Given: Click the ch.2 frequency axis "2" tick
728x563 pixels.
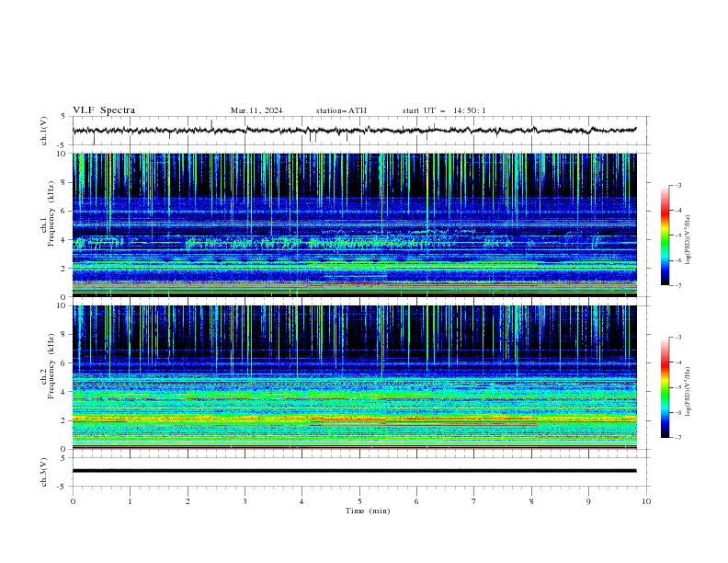Looking at the screenshot, I should coord(64,420).
